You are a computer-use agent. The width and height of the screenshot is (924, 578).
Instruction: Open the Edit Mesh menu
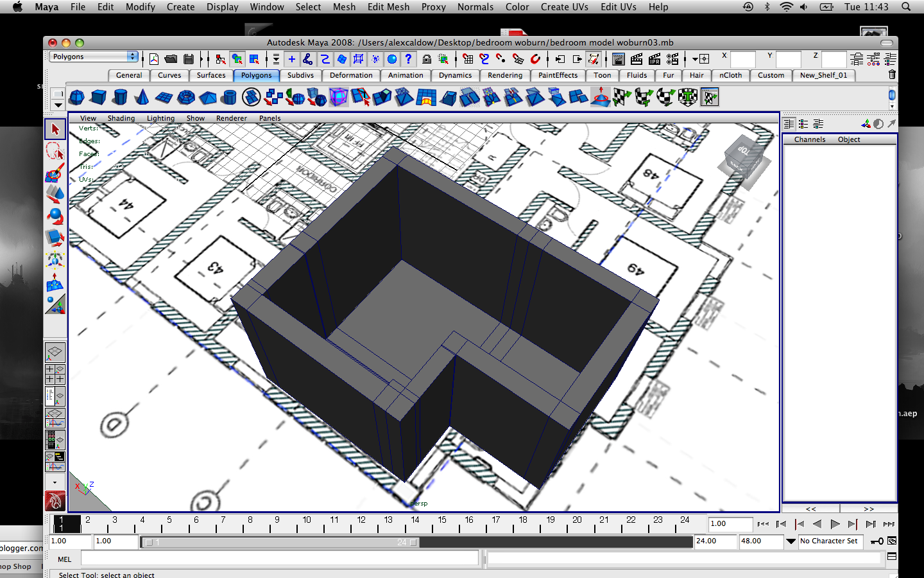click(388, 6)
